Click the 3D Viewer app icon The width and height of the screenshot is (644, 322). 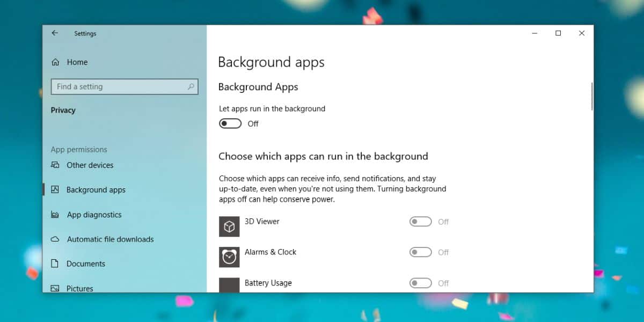(x=229, y=226)
